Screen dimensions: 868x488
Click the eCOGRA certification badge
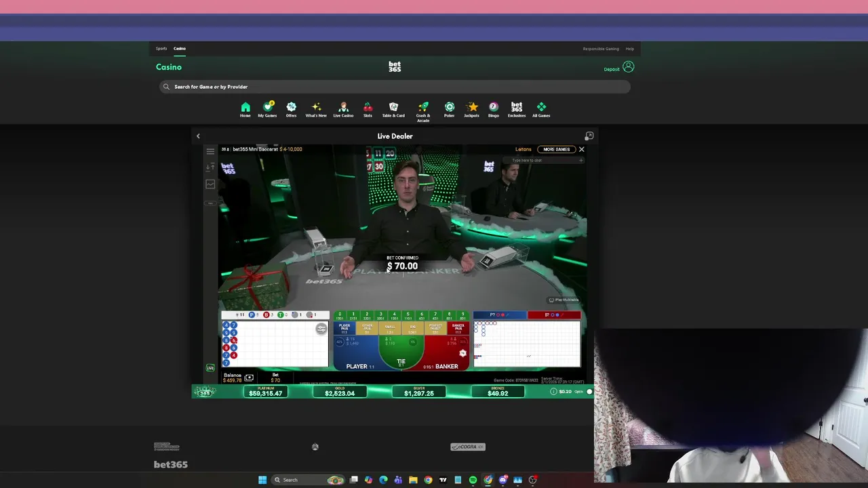(468, 447)
